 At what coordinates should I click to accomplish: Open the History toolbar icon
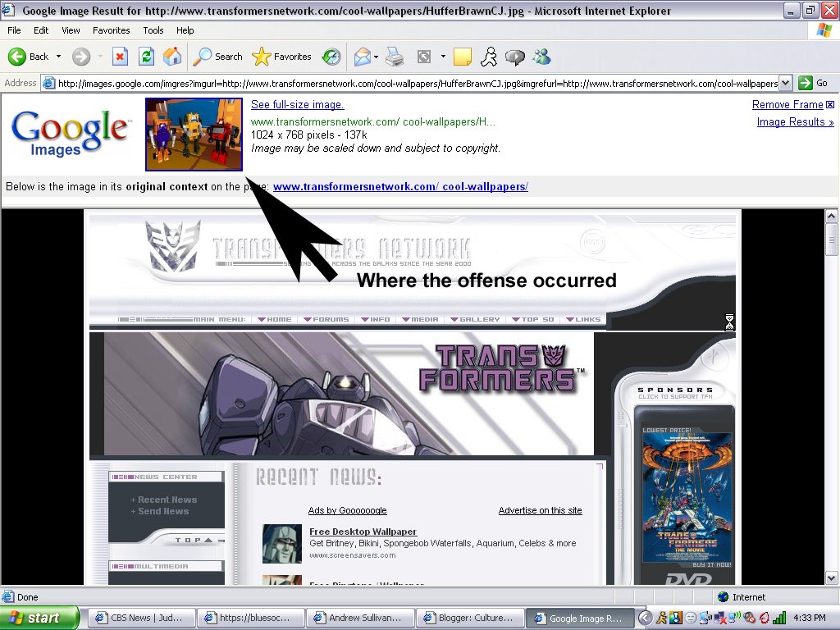click(x=331, y=57)
